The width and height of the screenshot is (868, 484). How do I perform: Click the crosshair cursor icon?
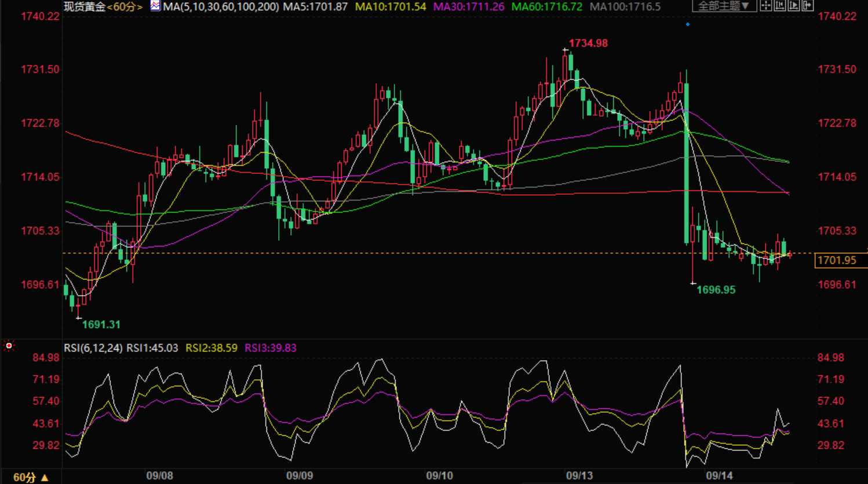coord(766,6)
